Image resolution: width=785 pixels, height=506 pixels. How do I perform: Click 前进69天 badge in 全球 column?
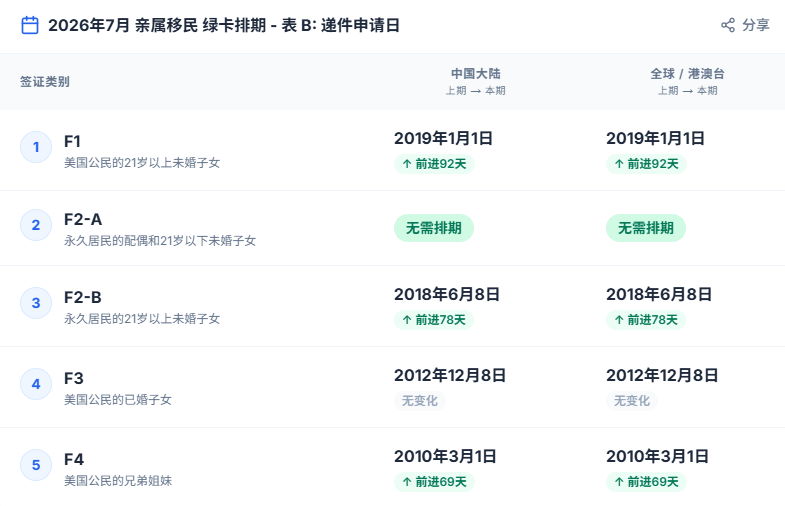click(646, 482)
